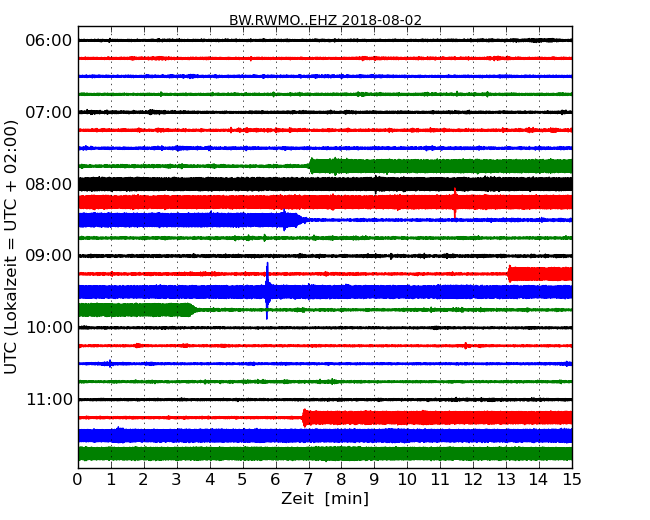
Task: Click the red burst starting near minute 13
Action: 540,274
